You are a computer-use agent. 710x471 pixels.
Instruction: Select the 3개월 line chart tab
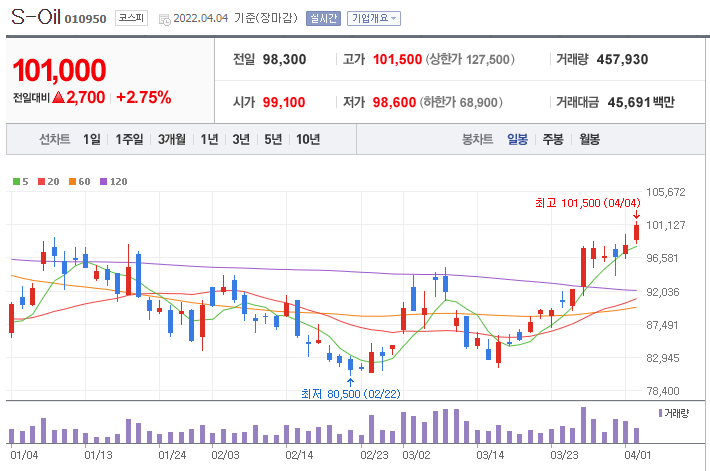click(172, 139)
